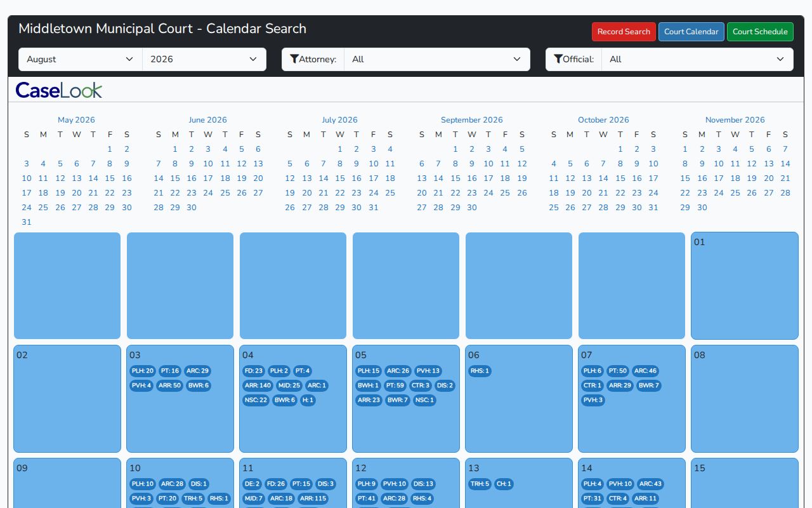Click the ARR: 115 badge on day 11

313,498
